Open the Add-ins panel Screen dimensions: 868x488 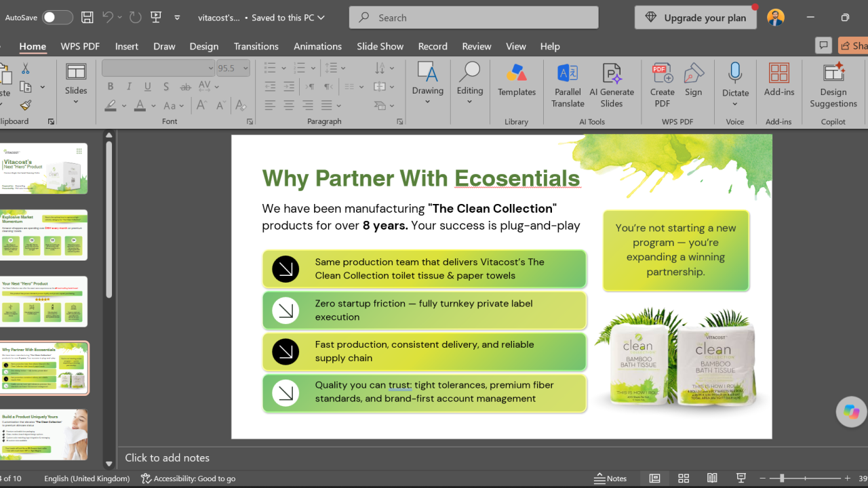(x=779, y=80)
